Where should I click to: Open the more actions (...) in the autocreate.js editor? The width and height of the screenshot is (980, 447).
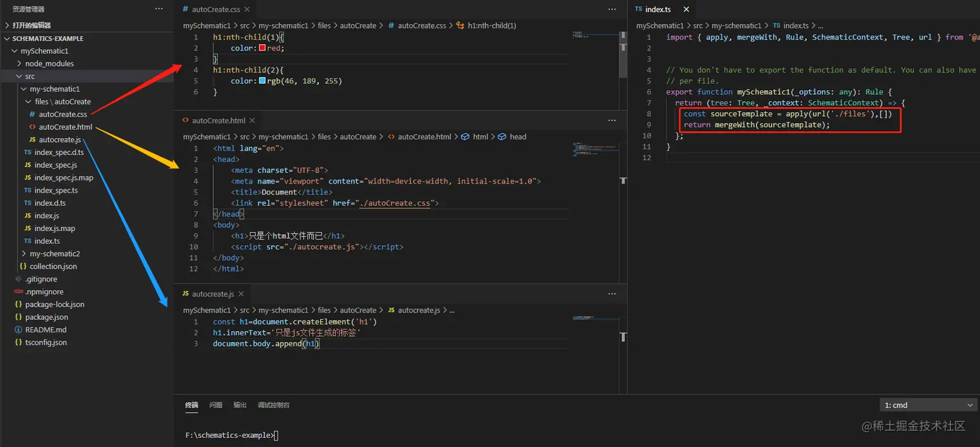tap(612, 293)
